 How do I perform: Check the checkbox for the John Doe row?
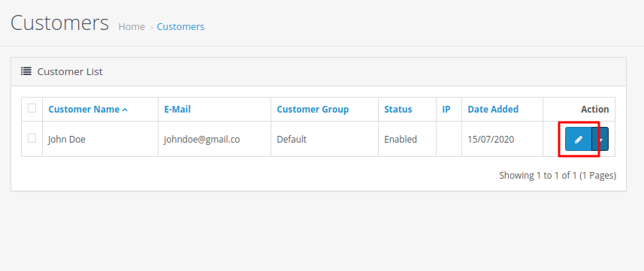32,138
